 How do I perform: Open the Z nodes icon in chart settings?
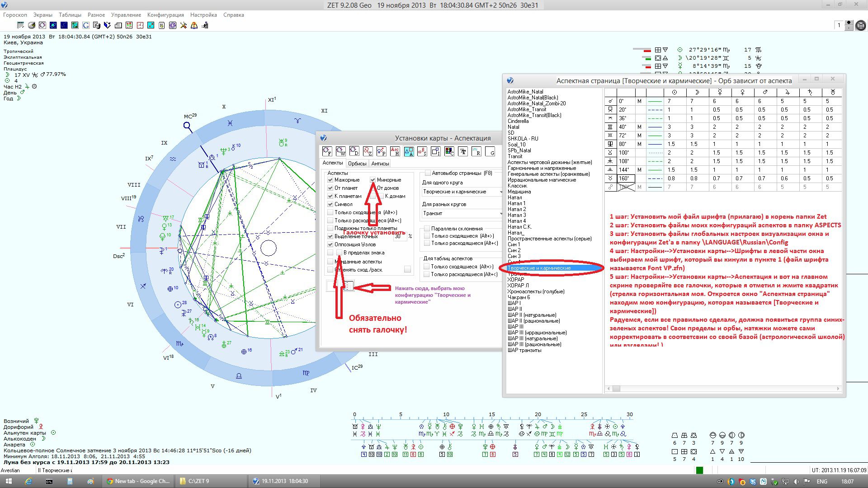368,151
